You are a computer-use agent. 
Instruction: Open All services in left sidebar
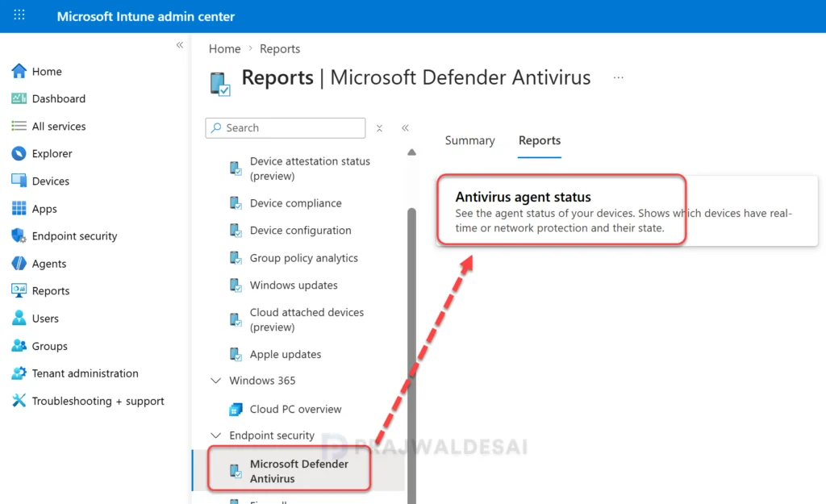(58, 127)
